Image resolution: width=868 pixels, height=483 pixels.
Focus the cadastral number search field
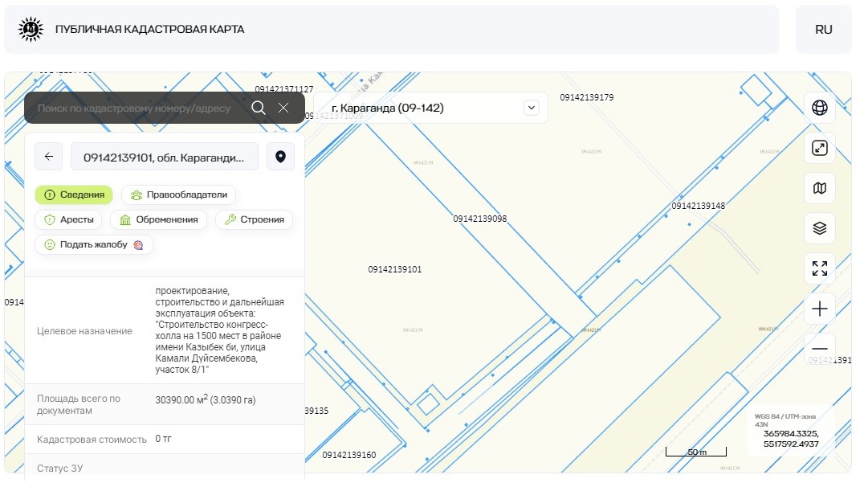137,108
